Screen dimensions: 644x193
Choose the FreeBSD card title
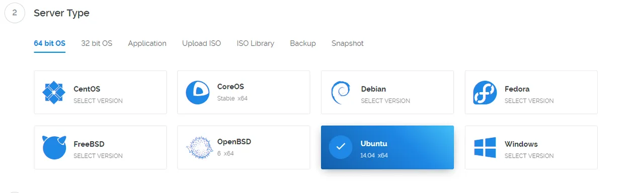point(89,144)
